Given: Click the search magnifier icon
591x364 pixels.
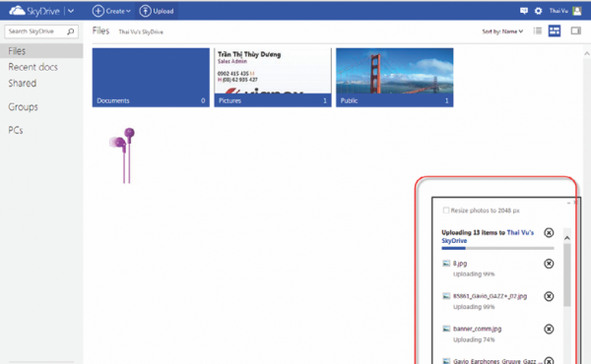Looking at the screenshot, I should tap(71, 31).
